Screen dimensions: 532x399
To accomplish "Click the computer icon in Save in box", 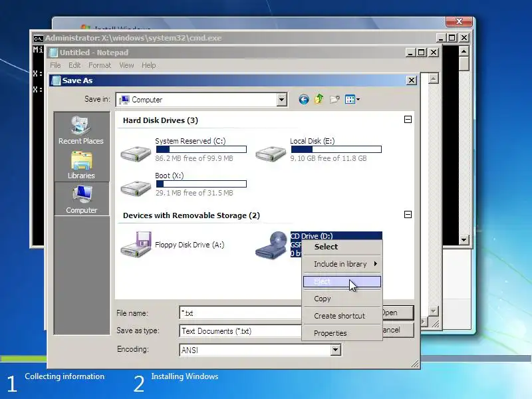I will [124, 100].
